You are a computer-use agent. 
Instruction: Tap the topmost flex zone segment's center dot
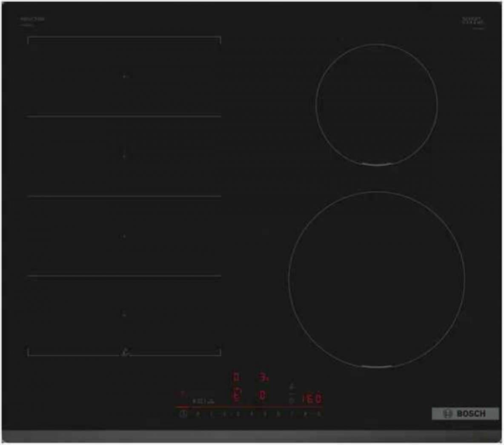click(124, 77)
